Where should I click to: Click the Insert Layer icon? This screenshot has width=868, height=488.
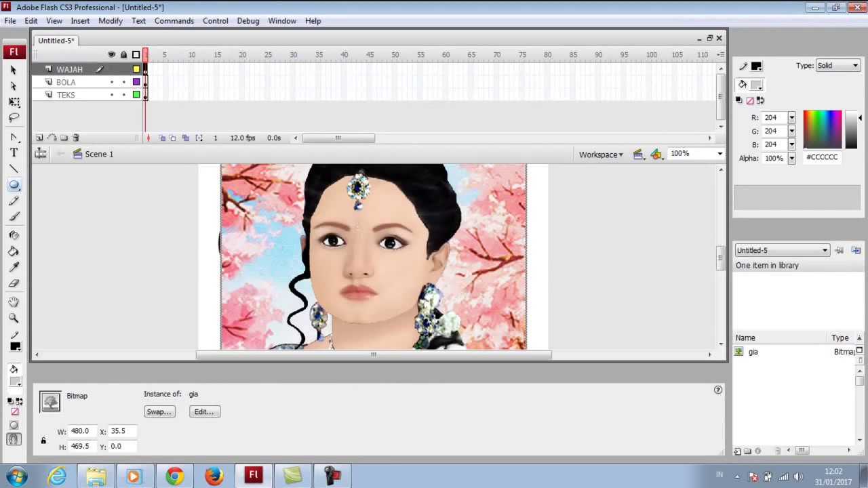point(39,138)
